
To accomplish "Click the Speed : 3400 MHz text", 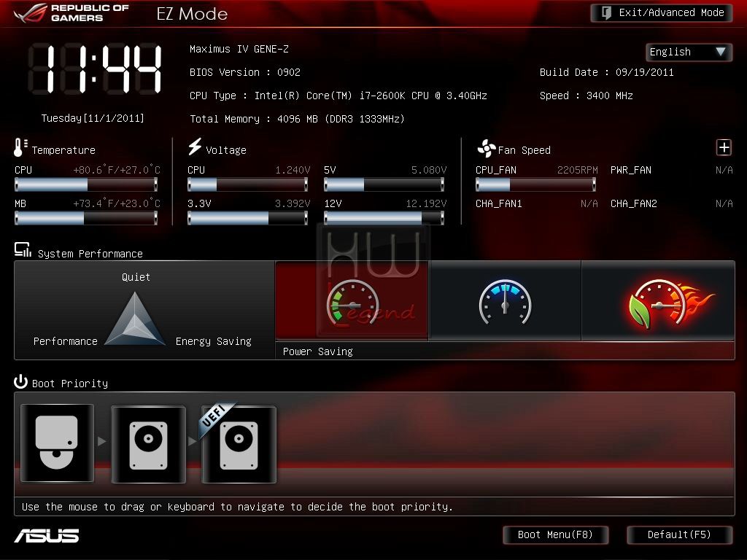I will click(586, 96).
